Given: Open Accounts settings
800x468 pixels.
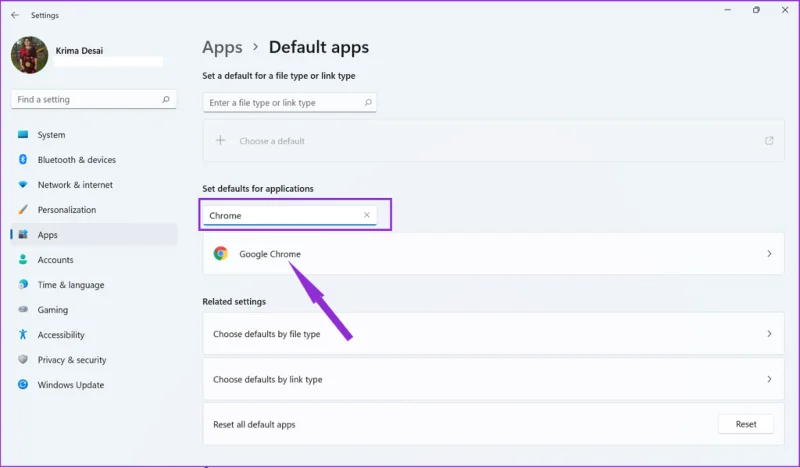Looking at the screenshot, I should [x=94, y=260].
